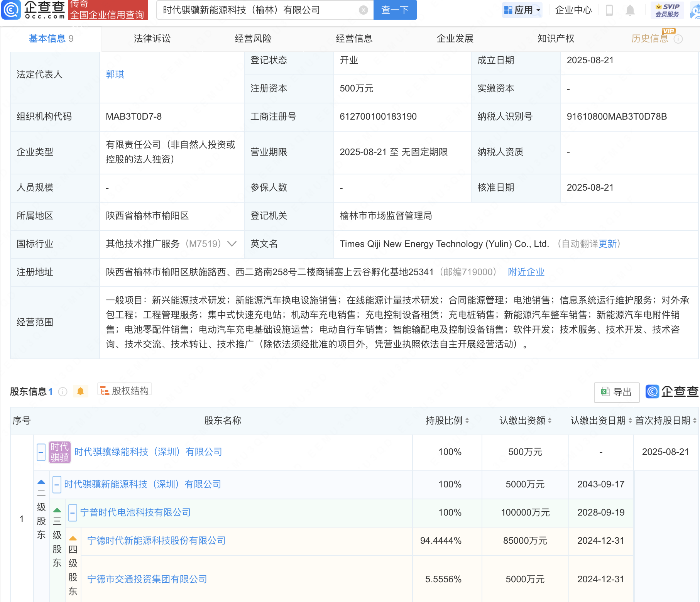The height and width of the screenshot is (602, 700).
Task: Select registration number 612700100183190
Action: coord(378,117)
